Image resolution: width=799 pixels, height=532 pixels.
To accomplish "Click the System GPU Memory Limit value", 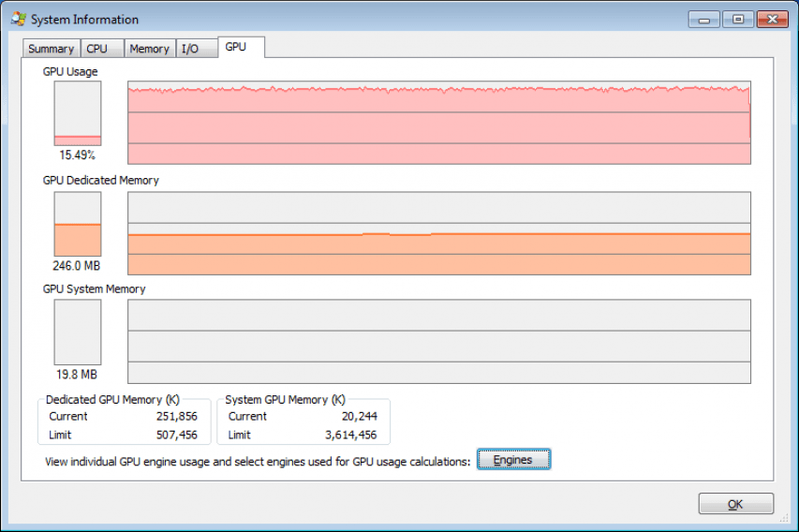I will 351,435.
